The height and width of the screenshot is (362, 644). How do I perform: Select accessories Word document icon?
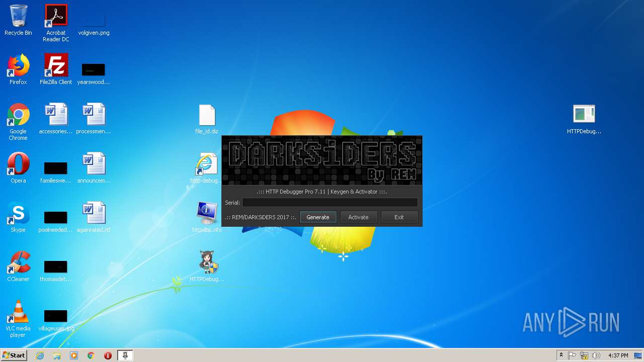[56, 119]
